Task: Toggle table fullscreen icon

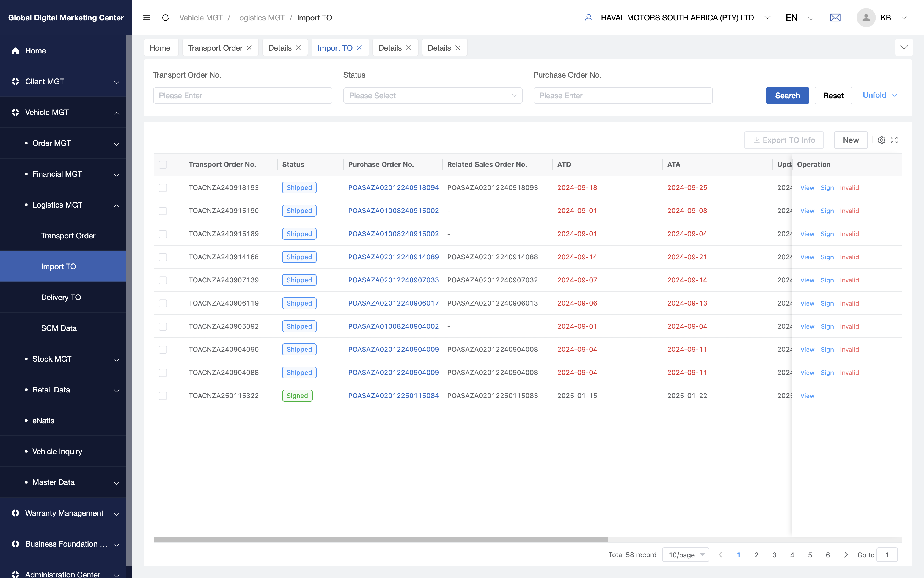Action: click(x=894, y=140)
